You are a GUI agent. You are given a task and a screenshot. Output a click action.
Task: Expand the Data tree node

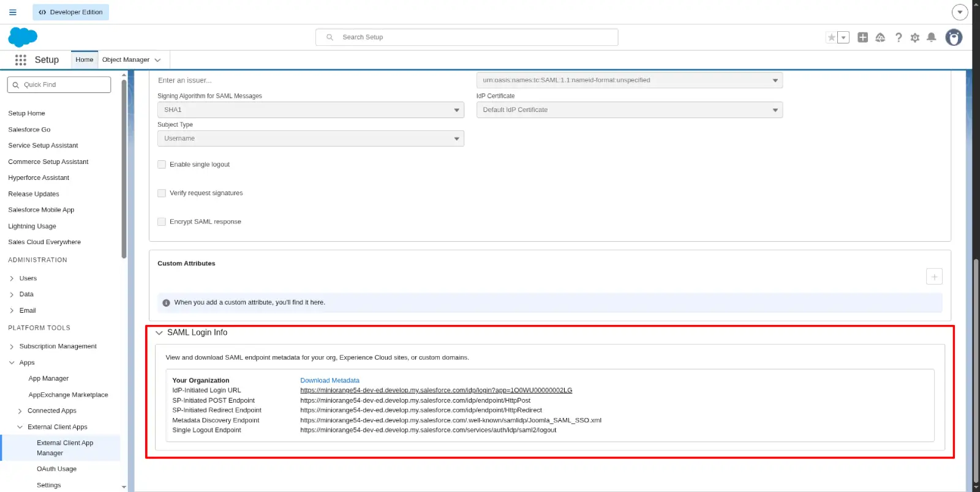[12, 294]
